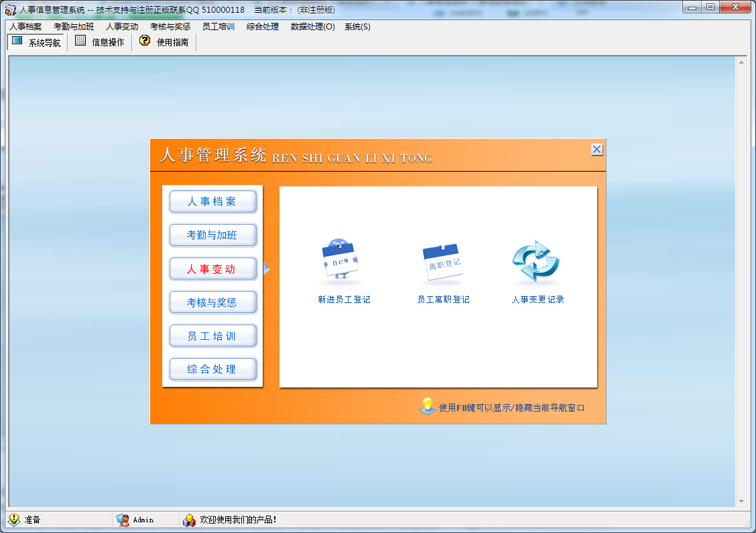This screenshot has width=756, height=533.
Task: Click the Admin username in status bar
Action: [x=143, y=520]
